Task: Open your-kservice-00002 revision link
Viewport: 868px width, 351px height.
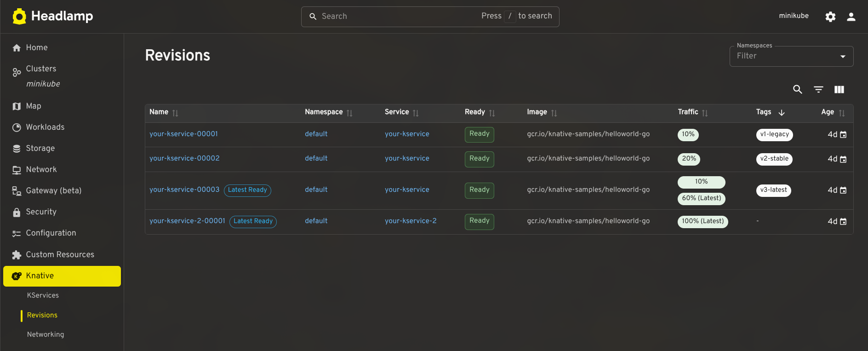Action: pos(184,158)
